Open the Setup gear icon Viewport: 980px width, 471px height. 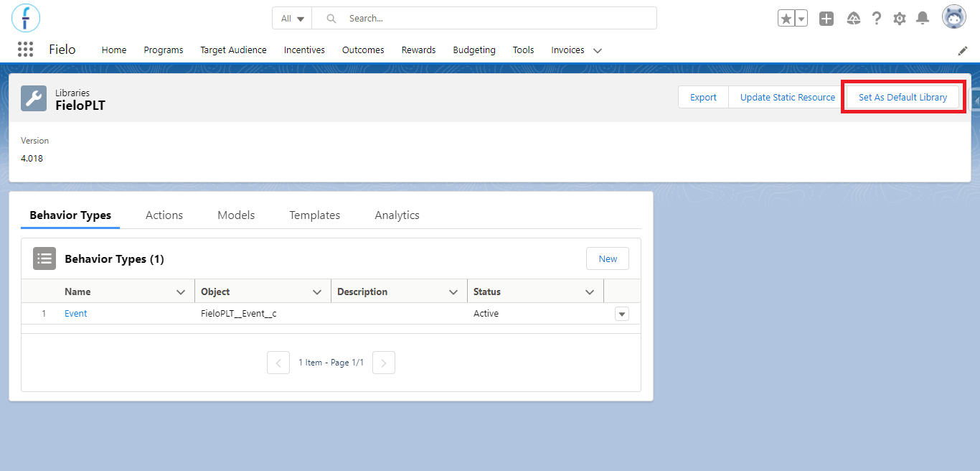click(900, 19)
